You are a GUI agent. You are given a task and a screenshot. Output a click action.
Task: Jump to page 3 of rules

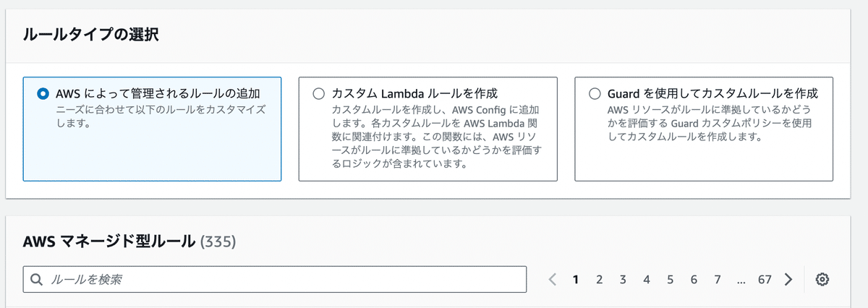click(623, 280)
